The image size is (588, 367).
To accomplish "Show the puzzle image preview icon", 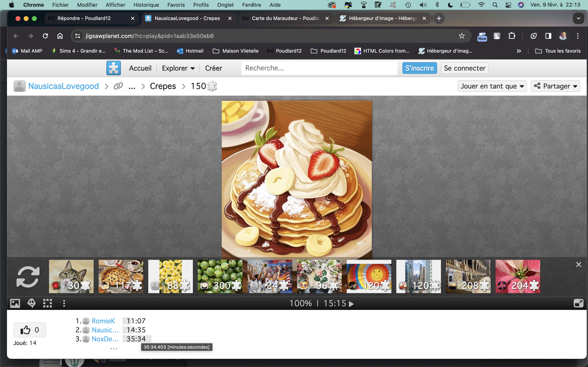I will tap(15, 303).
